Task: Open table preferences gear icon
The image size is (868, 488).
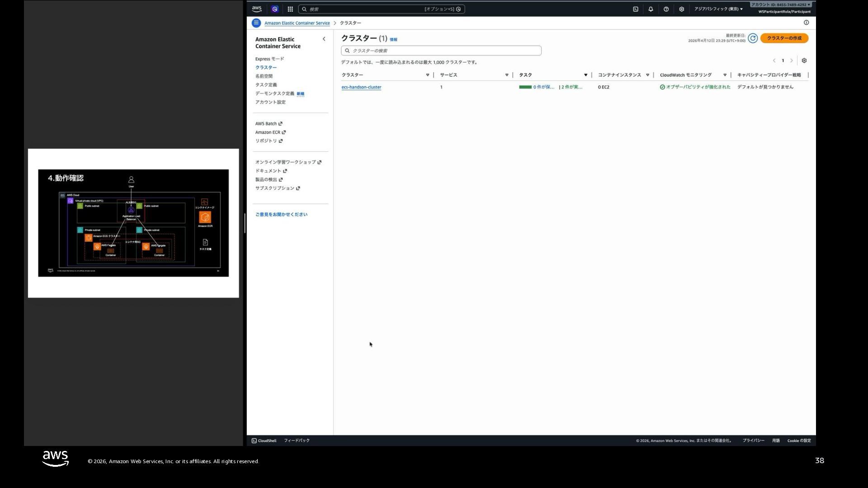Action: pyautogui.click(x=804, y=61)
